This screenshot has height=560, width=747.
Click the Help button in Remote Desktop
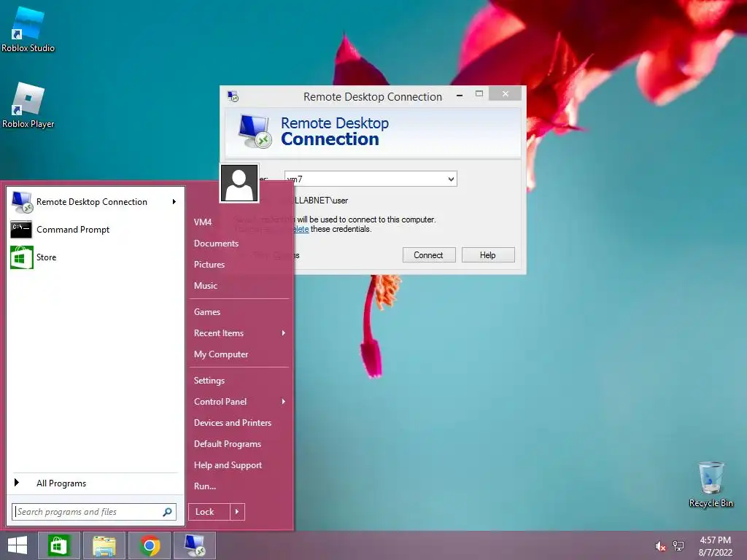coord(488,254)
